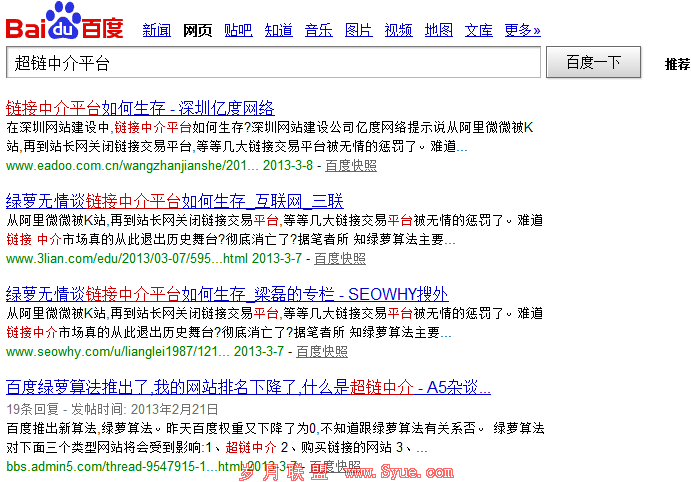The height and width of the screenshot is (482, 691).
Task: Click the 推荐 label at right edge
Action: pos(678,64)
